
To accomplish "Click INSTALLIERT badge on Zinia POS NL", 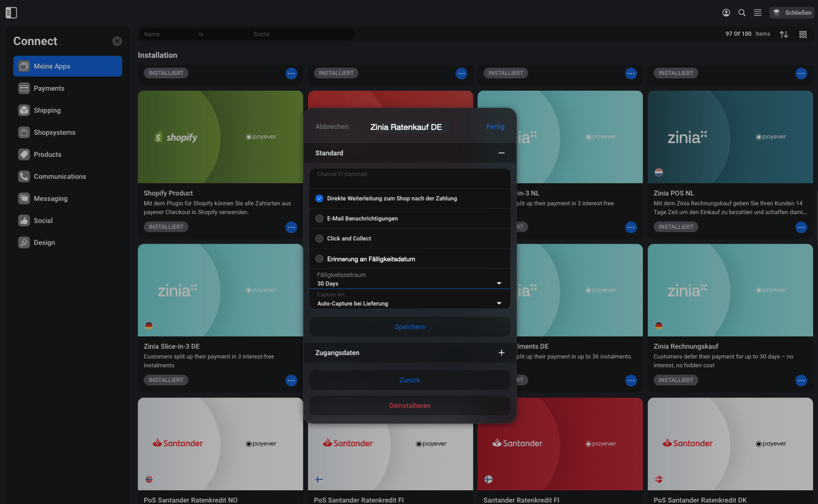I will tap(676, 227).
